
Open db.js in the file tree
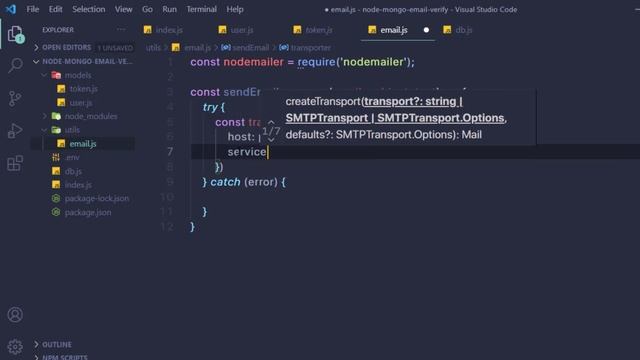pos(73,171)
